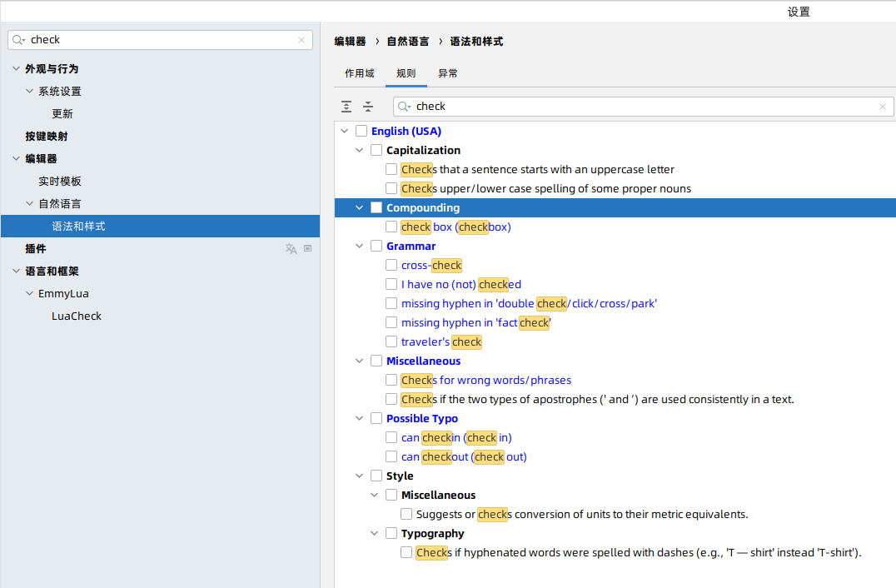Click the Collapse All rules icon
This screenshot has height=588, width=896.
[368, 107]
